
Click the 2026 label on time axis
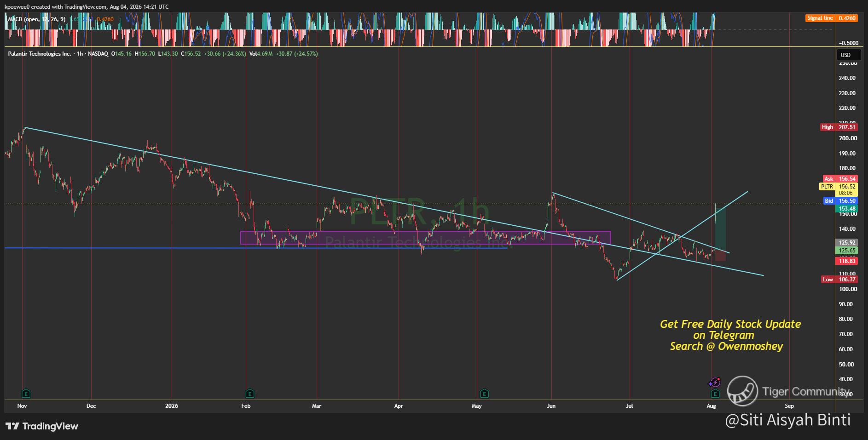(172, 406)
